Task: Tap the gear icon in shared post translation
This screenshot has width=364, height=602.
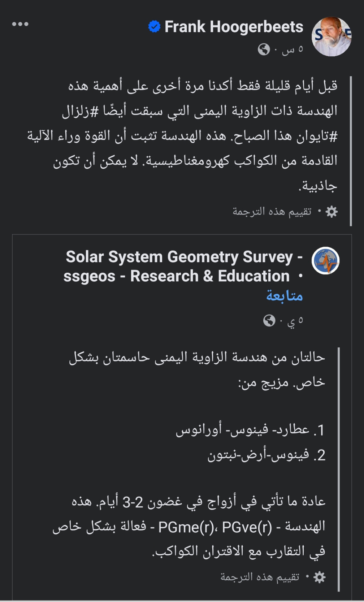Action: point(320,577)
